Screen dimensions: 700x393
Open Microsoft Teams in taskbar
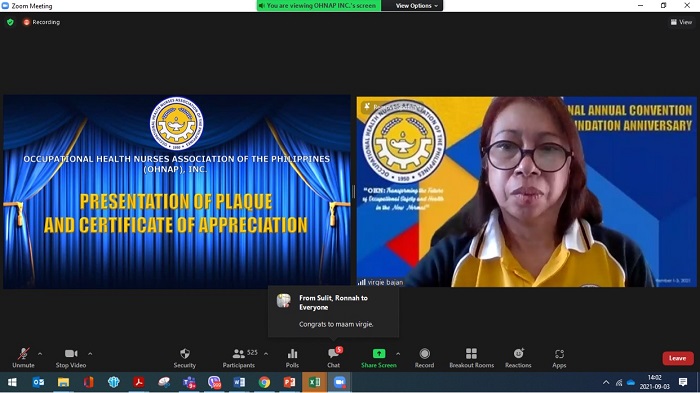189,382
